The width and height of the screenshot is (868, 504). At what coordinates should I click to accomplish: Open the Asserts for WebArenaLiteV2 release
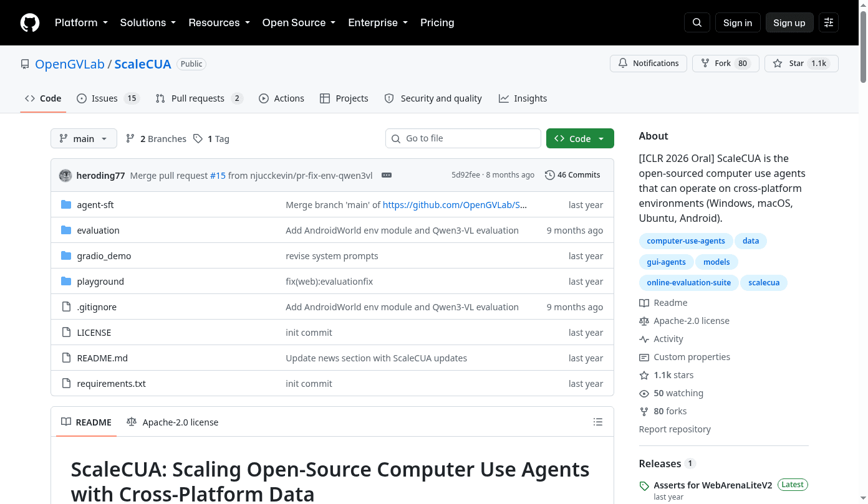713,485
